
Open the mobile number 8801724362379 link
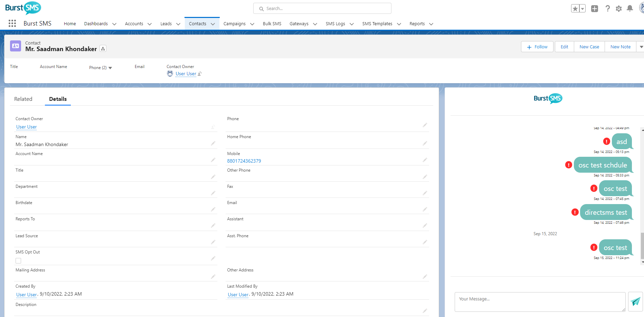coord(244,161)
